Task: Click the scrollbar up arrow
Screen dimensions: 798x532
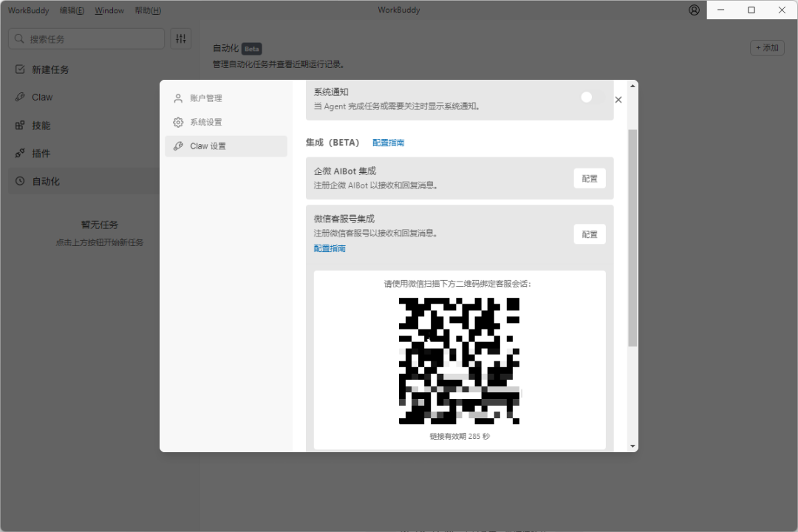Action: [x=632, y=86]
